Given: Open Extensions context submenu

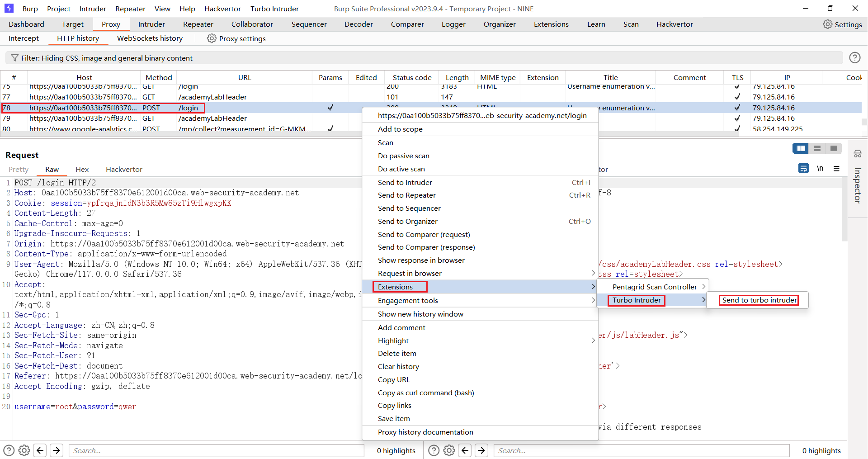Looking at the screenshot, I should point(480,287).
